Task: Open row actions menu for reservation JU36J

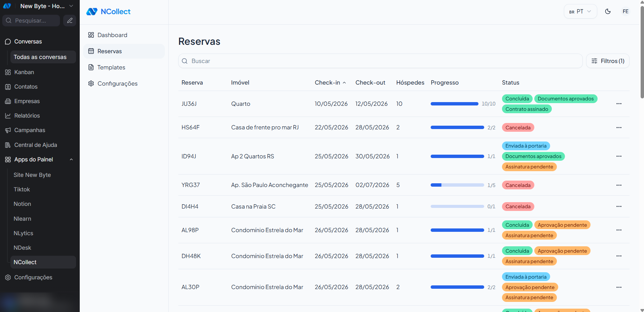Action: [x=619, y=104]
